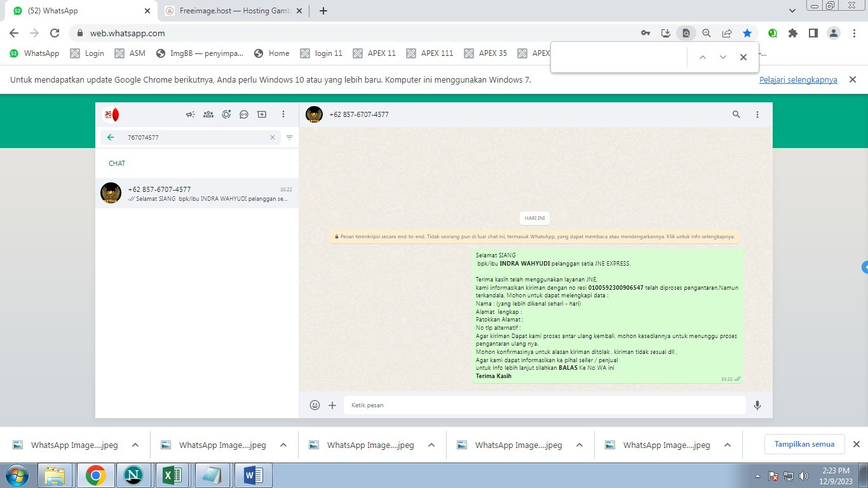Click tracking number 0100592300906547 in message
This screenshot has height=488, width=868.
pyautogui.click(x=616, y=288)
